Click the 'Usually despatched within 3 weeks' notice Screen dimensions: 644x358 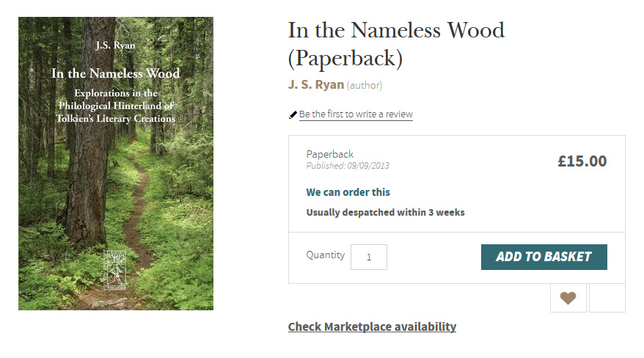(x=385, y=213)
